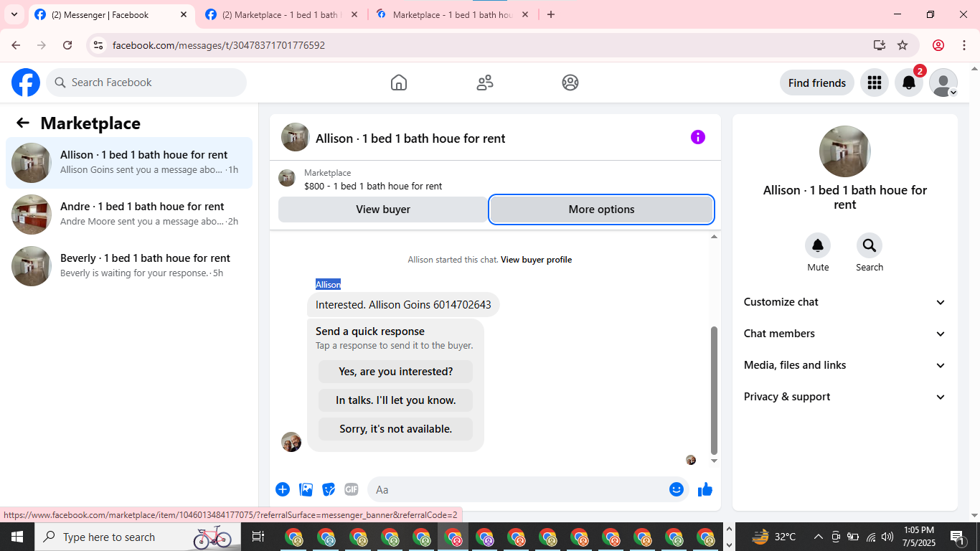Image resolution: width=980 pixels, height=551 pixels.
Task: Click chat scrollbar down arrow
Action: click(714, 461)
